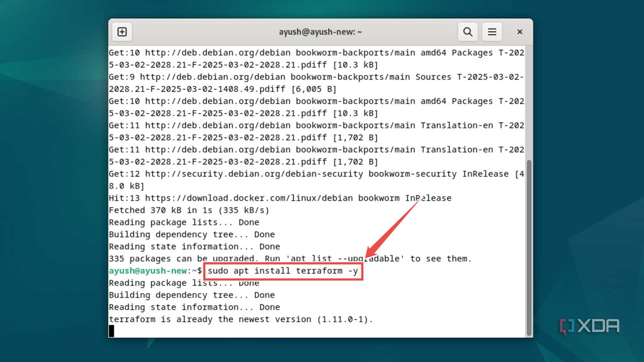Open the hamburger menu
The image size is (644, 362).
pyautogui.click(x=492, y=32)
